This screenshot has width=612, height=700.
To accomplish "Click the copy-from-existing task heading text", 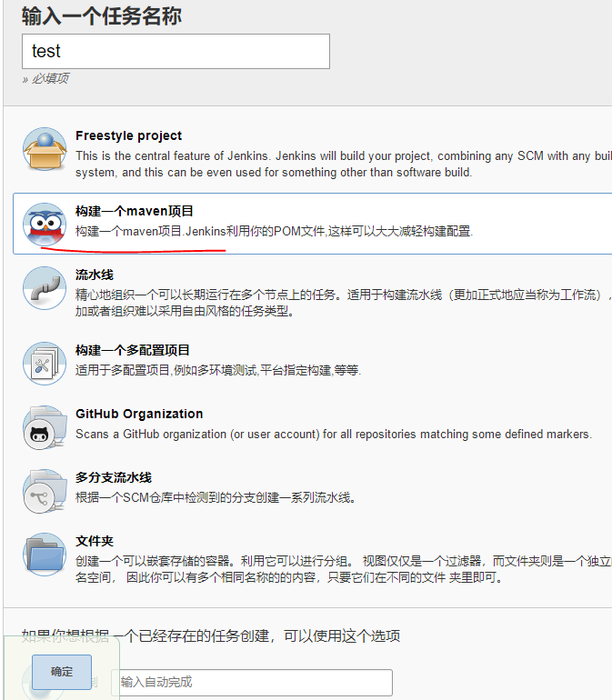I will point(210,635).
